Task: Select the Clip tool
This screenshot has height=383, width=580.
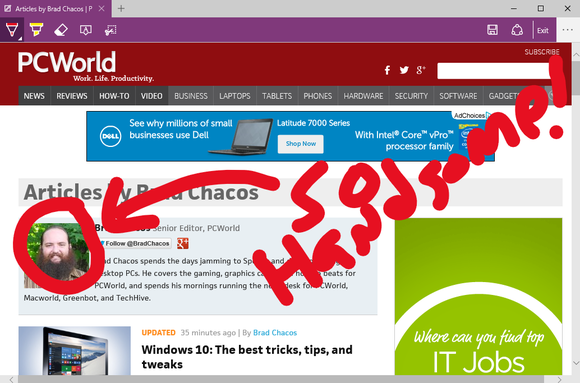Action: (x=110, y=30)
